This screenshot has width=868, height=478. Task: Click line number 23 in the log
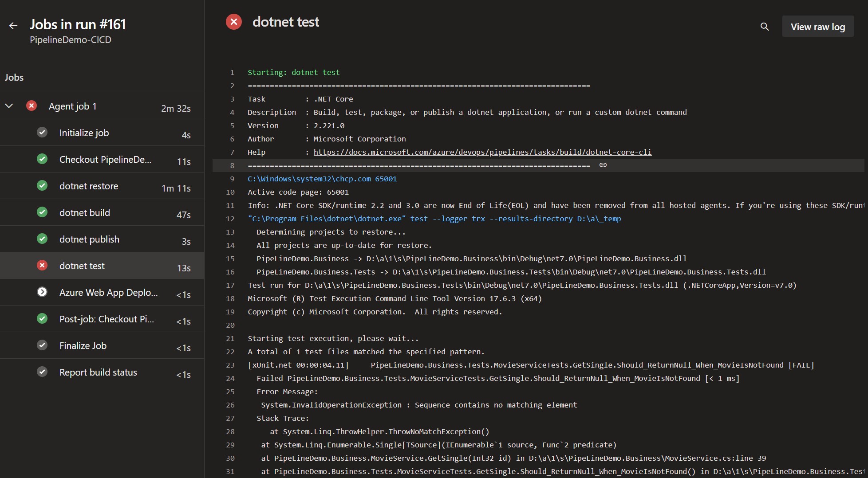[230, 365]
